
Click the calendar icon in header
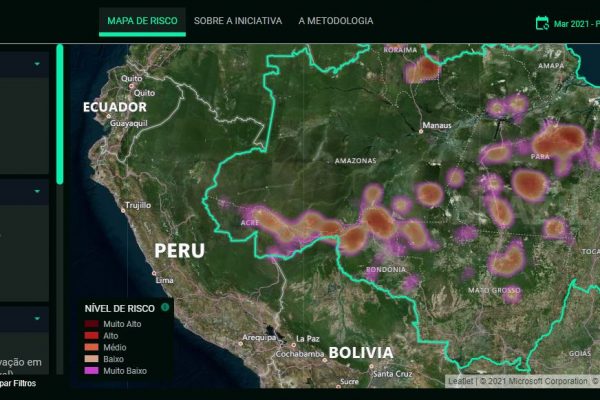click(543, 21)
